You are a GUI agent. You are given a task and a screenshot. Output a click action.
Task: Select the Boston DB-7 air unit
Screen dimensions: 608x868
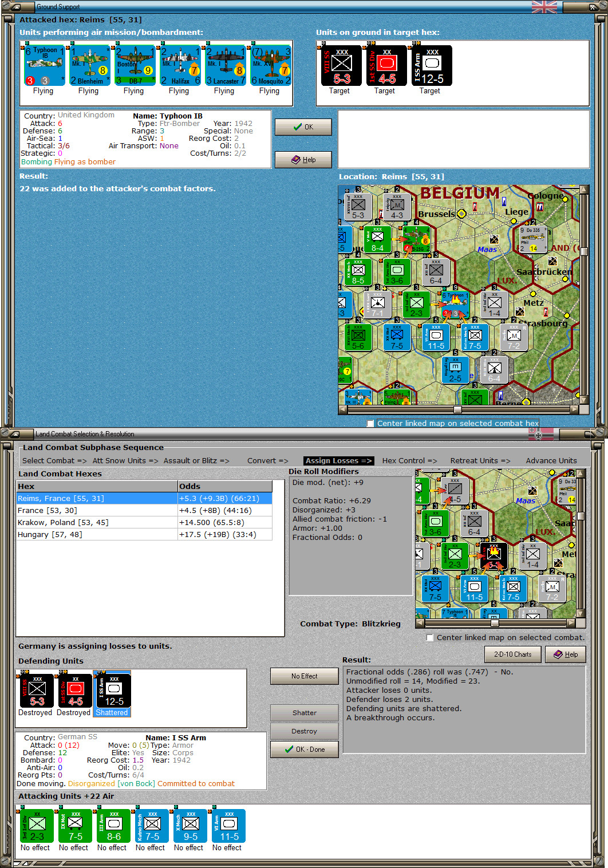[x=135, y=66]
